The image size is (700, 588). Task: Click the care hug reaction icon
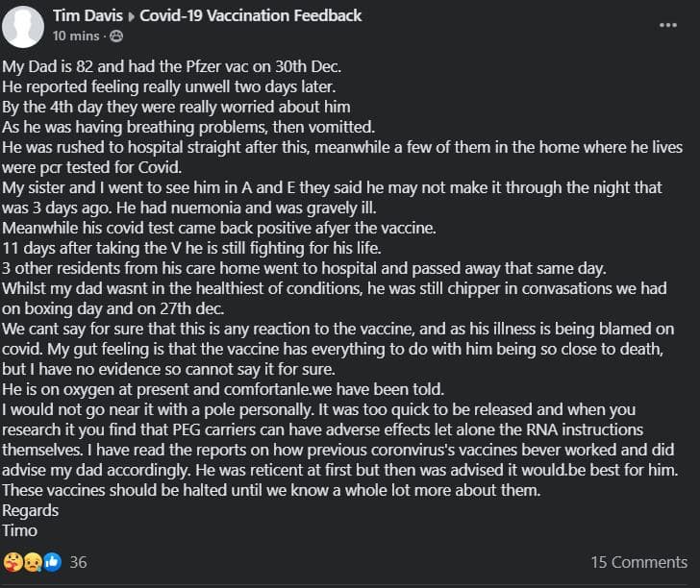(13, 561)
